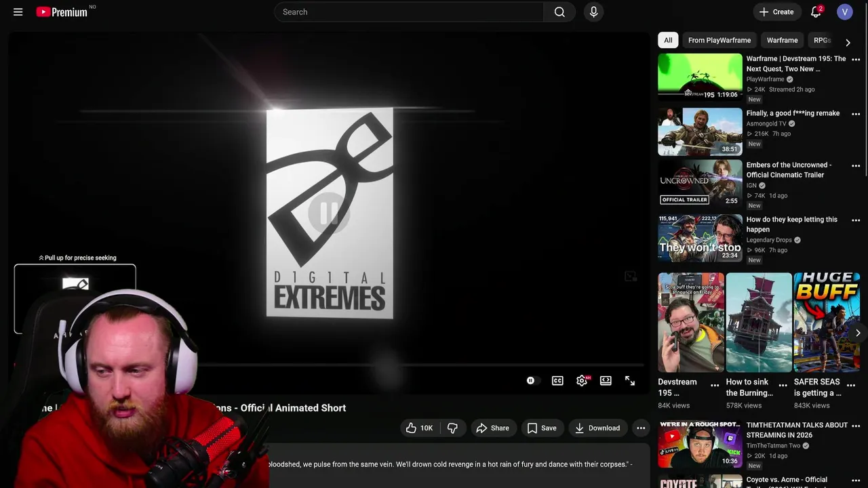
Task: Open Embers of the Uncrowned trailer thumbnail
Action: click(700, 183)
